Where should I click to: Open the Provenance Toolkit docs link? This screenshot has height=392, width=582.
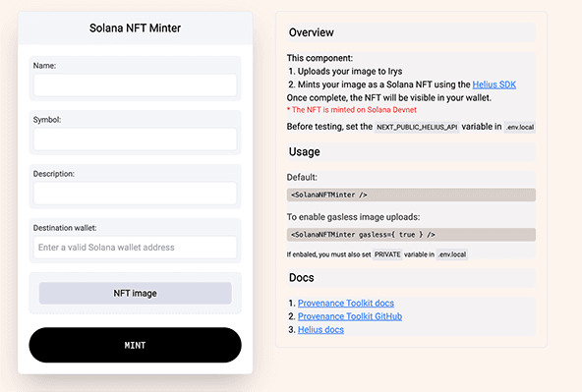pos(346,303)
